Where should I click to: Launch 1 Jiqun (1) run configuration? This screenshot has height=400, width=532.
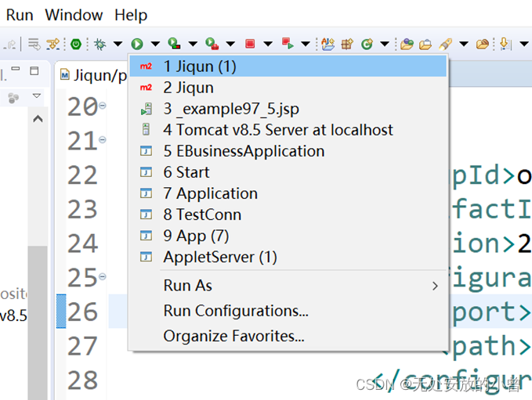(200, 67)
